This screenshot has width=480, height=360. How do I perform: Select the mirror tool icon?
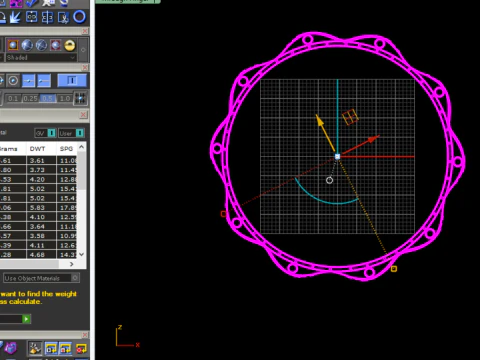[x=47, y=17]
